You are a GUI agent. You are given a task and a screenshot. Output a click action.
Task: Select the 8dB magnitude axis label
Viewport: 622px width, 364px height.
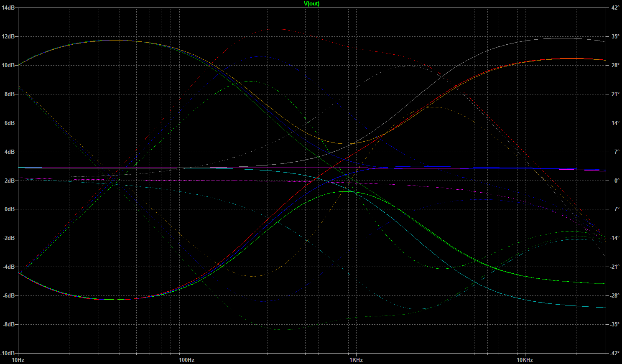point(9,94)
